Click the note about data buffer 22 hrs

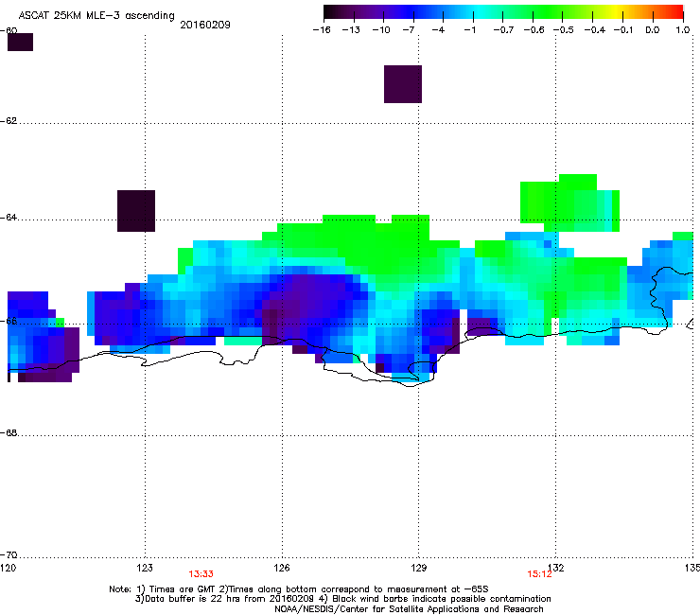pos(225,599)
